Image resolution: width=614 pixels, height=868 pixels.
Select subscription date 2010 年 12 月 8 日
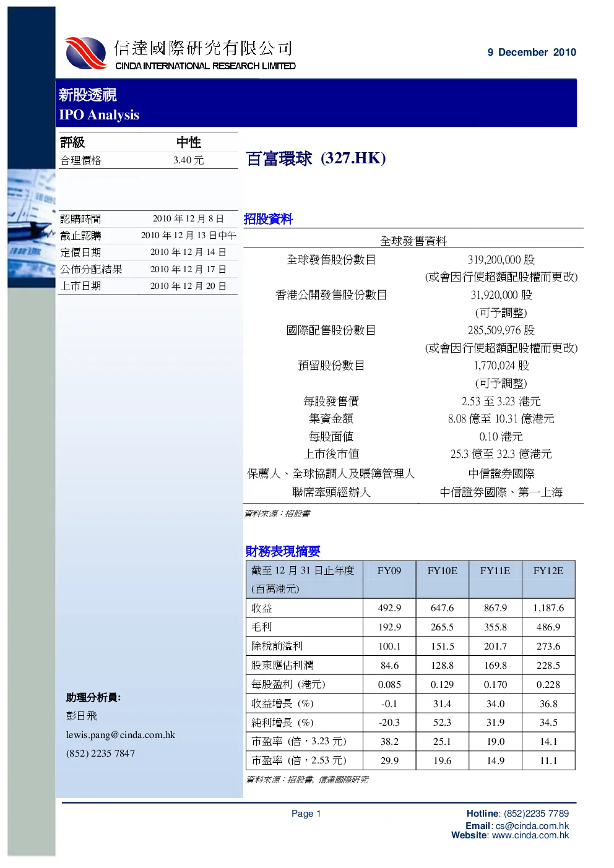(188, 219)
